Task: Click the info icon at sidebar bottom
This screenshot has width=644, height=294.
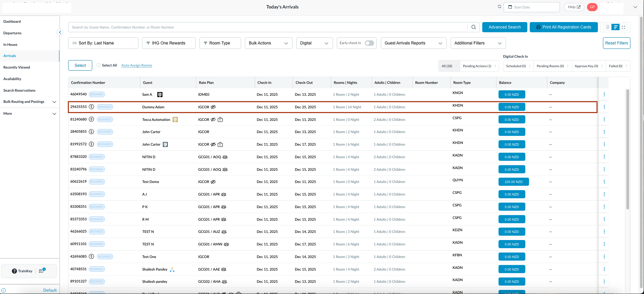Action: pyautogui.click(x=4, y=290)
